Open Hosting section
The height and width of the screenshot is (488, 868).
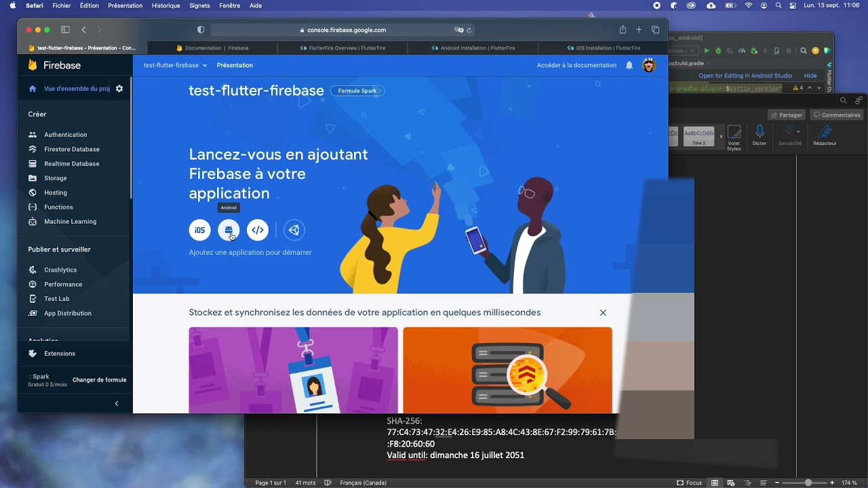pos(47,192)
